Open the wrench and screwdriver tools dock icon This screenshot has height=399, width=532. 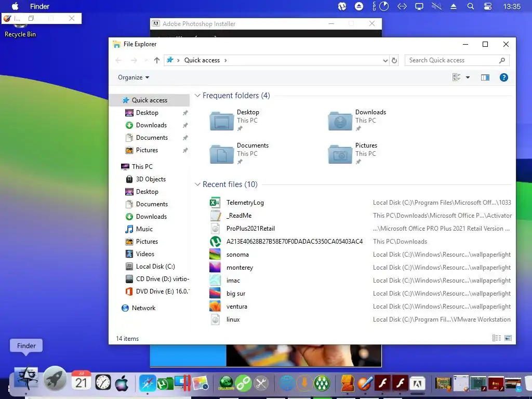tap(261, 383)
